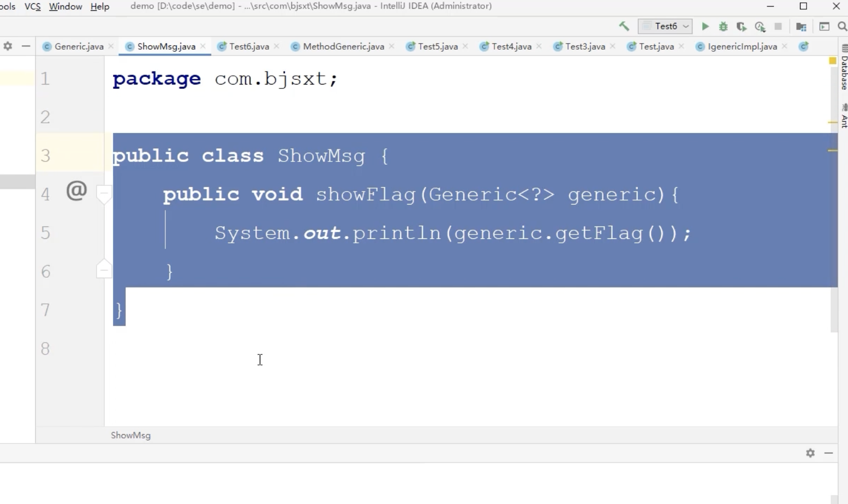
Task: Click the Generic<?> parameter type
Action: 492,195
